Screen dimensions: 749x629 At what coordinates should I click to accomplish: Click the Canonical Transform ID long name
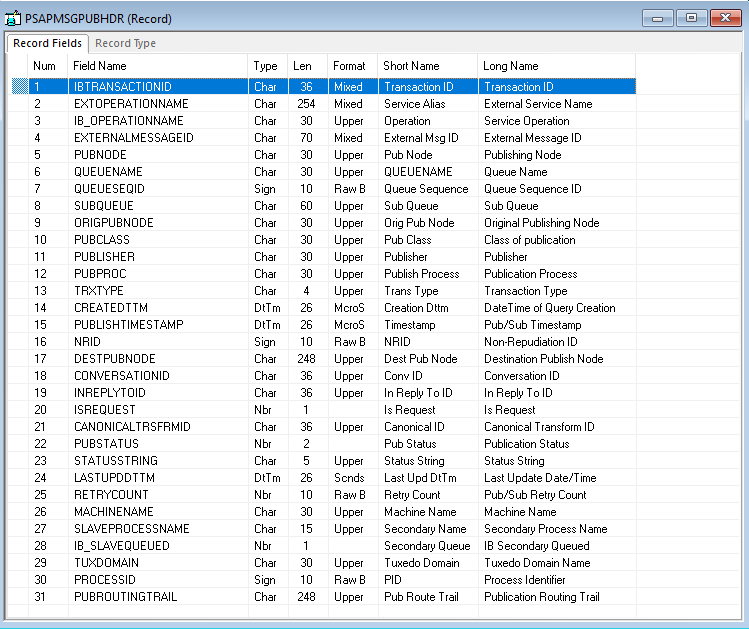(539, 427)
